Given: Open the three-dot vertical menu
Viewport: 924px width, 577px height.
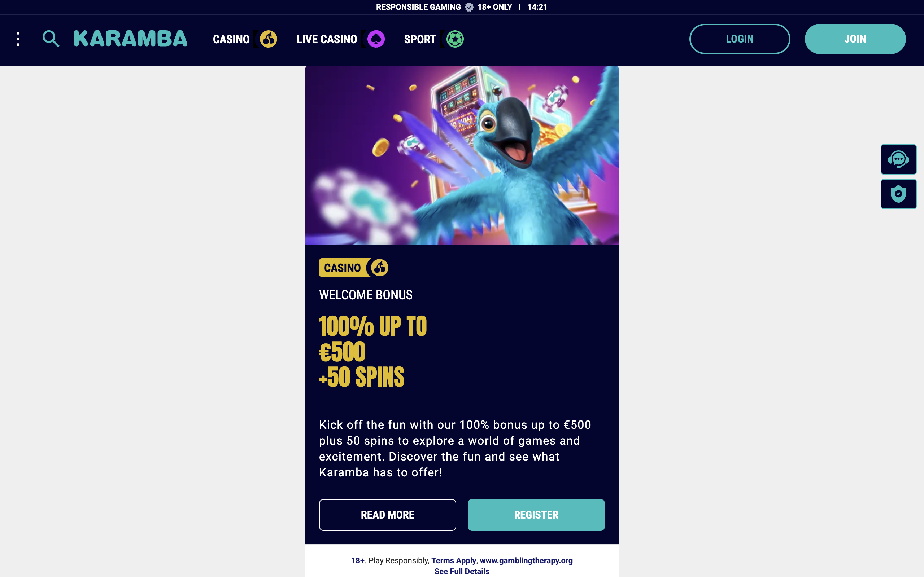Looking at the screenshot, I should 18,39.
